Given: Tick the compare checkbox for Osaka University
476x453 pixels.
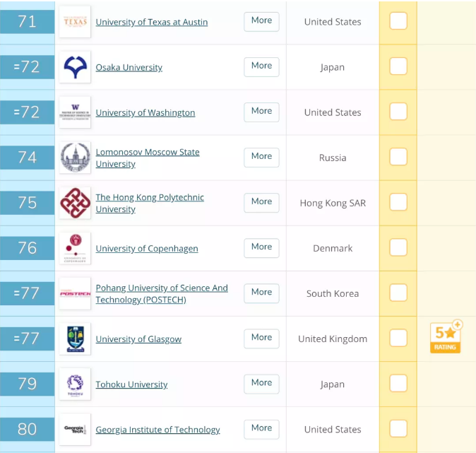Looking at the screenshot, I should (398, 66).
